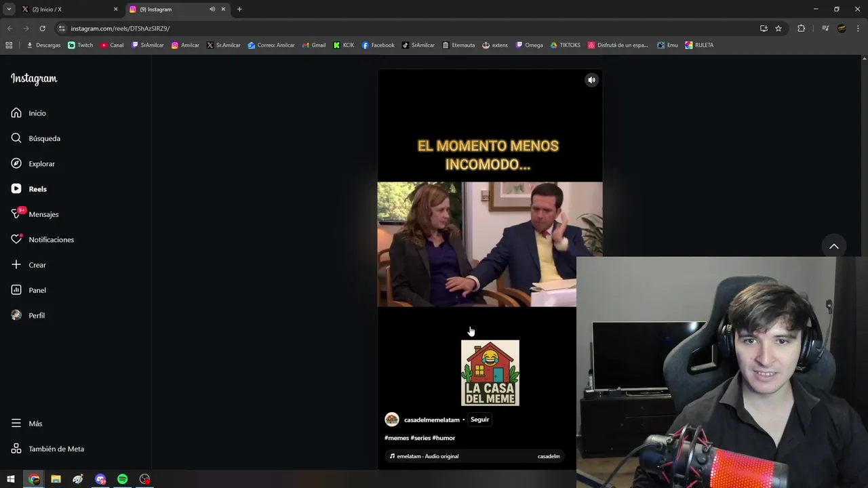The height and width of the screenshot is (488, 868).
Task: Open the Correo: Amilcar bookmark
Action: (271, 45)
